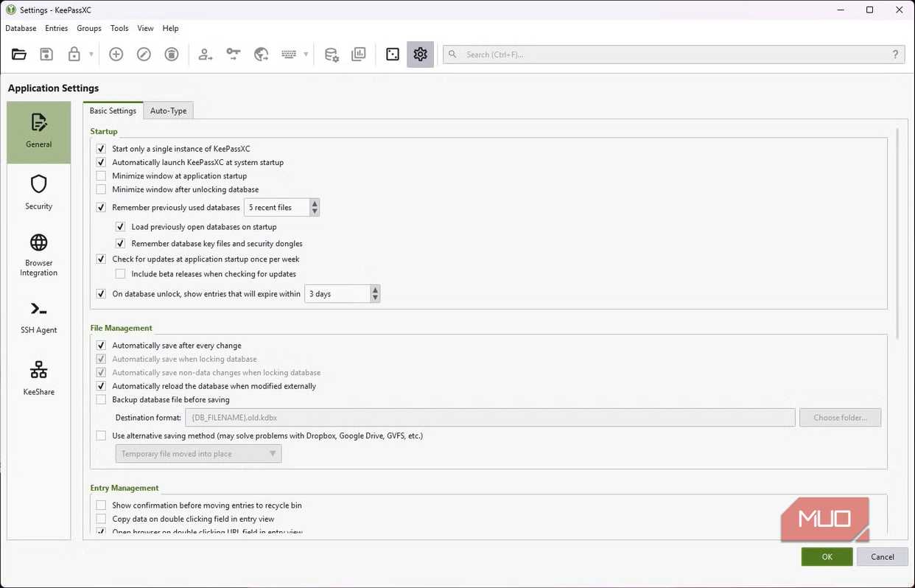
Task: Open KeeShare settings category
Action: [x=39, y=379]
